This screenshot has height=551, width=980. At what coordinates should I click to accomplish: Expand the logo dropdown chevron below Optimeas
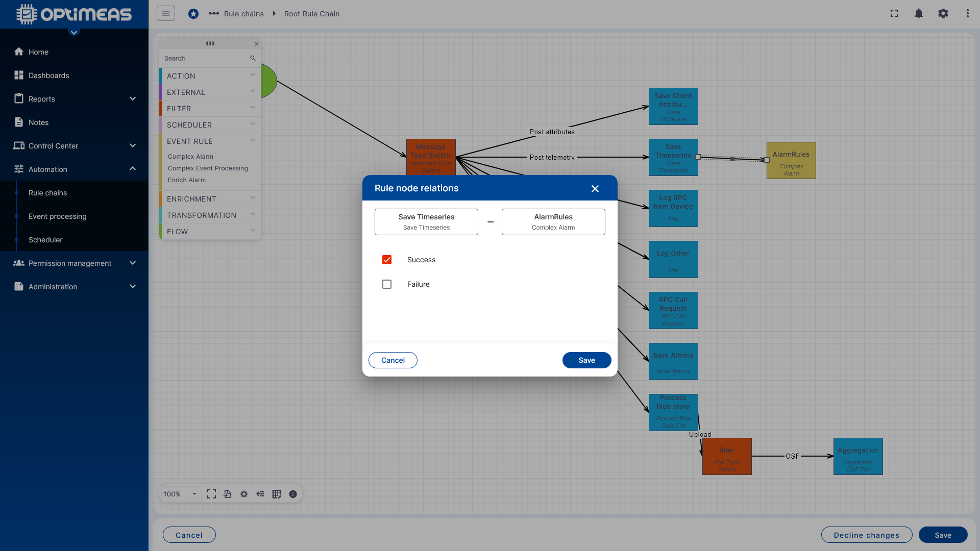[x=74, y=32]
